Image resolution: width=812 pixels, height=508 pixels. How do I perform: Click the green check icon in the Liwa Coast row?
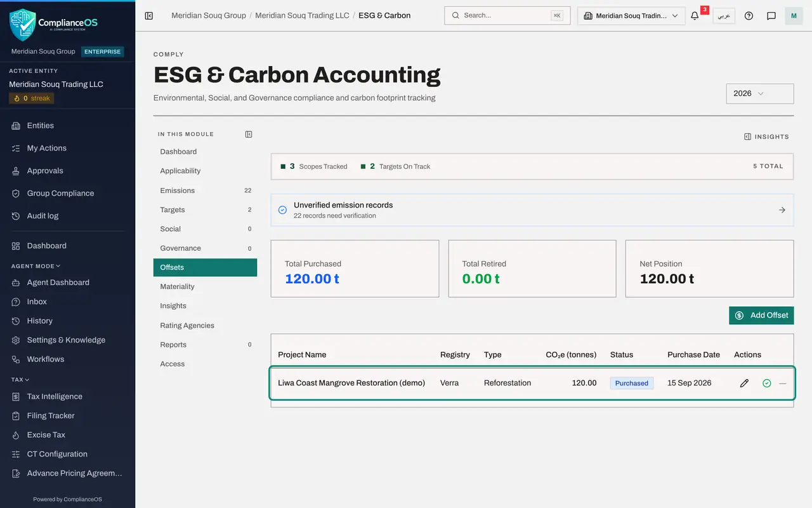(767, 384)
